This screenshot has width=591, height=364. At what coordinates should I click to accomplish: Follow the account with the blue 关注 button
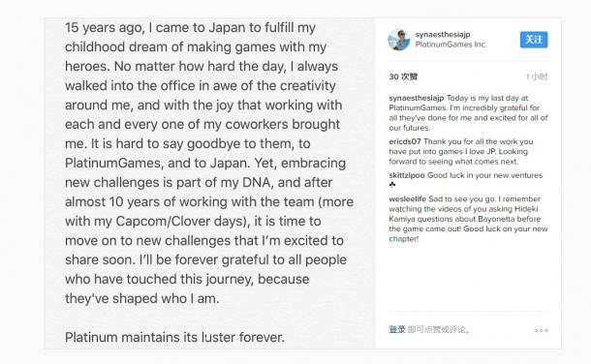coord(534,40)
